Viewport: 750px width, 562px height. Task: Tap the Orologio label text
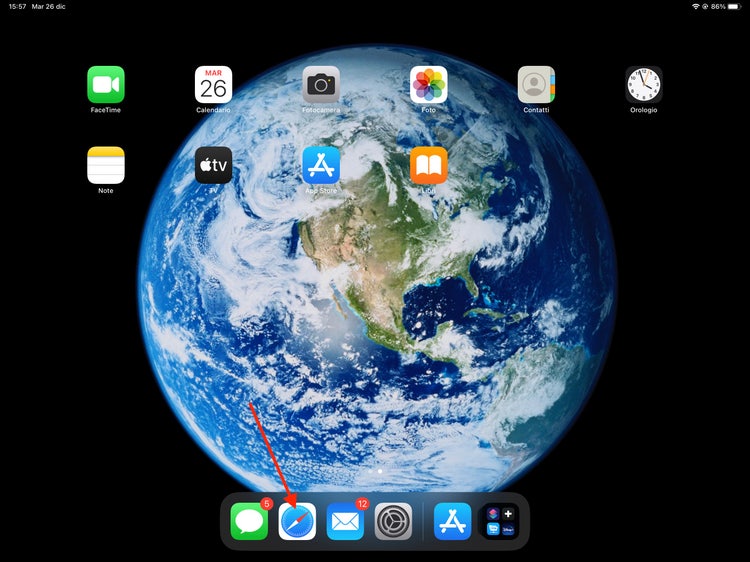coord(644,110)
